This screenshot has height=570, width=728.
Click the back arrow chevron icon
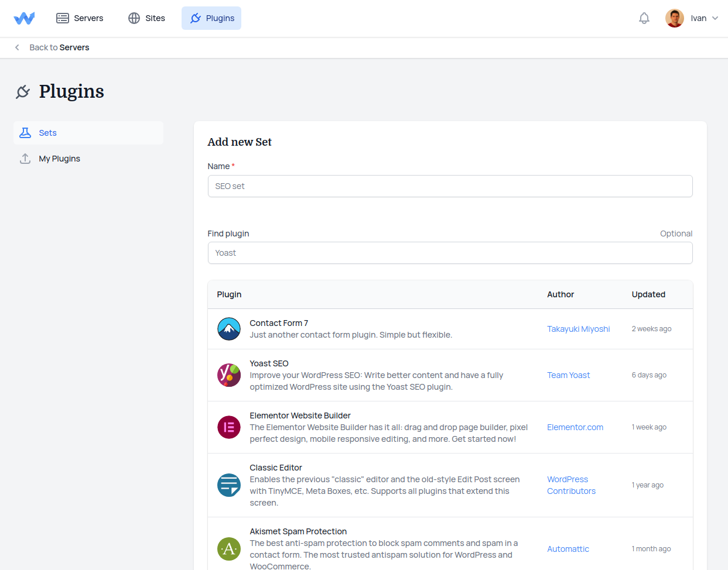point(17,47)
